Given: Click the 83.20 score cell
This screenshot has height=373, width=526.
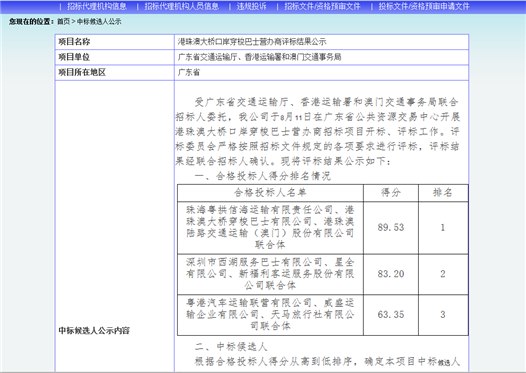Looking at the screenshot, I should 391,274.
